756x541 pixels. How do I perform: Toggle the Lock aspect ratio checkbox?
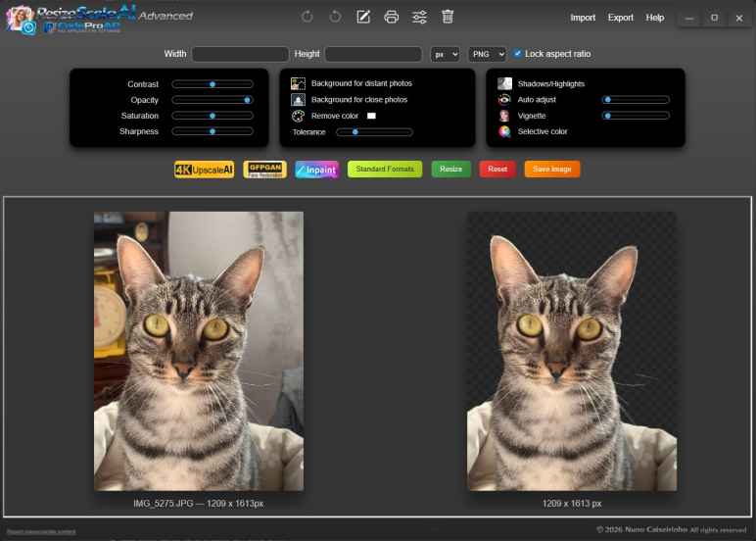517,54
